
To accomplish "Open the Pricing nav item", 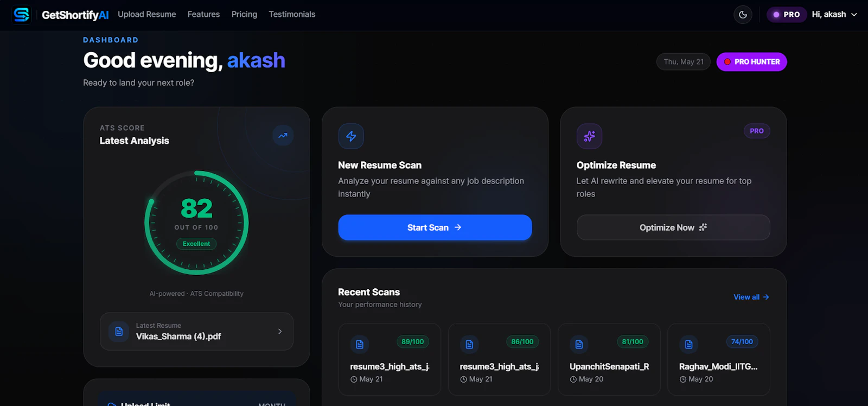I will click(x=244, y=15).
